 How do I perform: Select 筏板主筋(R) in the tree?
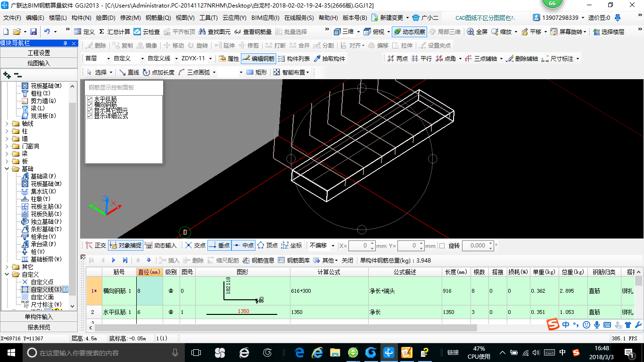(x=46, y=206)
